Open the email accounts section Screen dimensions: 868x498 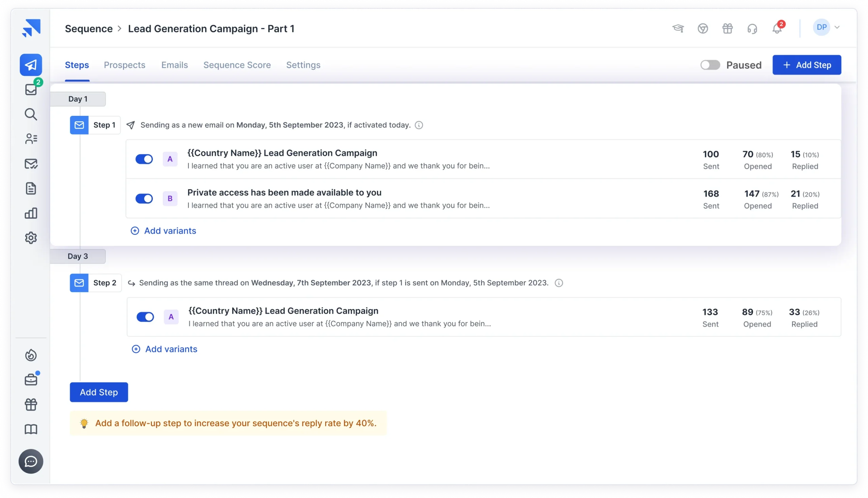[x=31, y=164]
